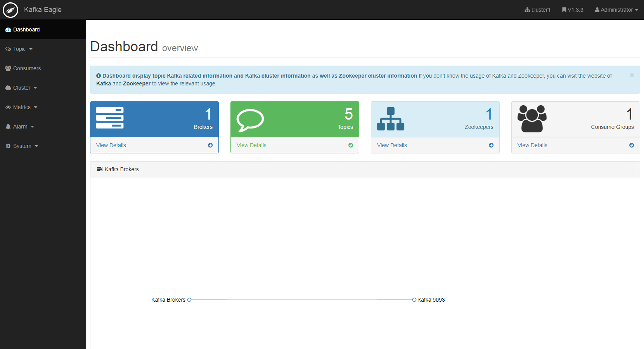
Task: Click the Topics label on green card
Action: (x=345, y=127)
